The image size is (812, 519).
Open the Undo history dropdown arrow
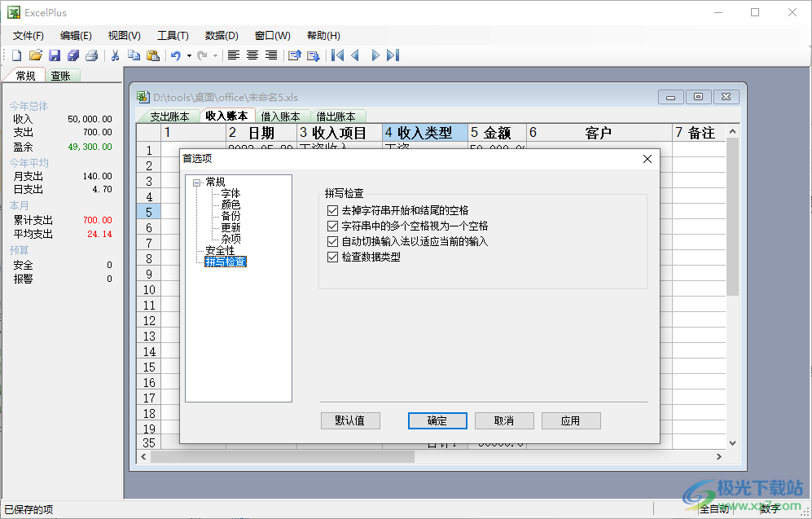(x=189, y=55)
